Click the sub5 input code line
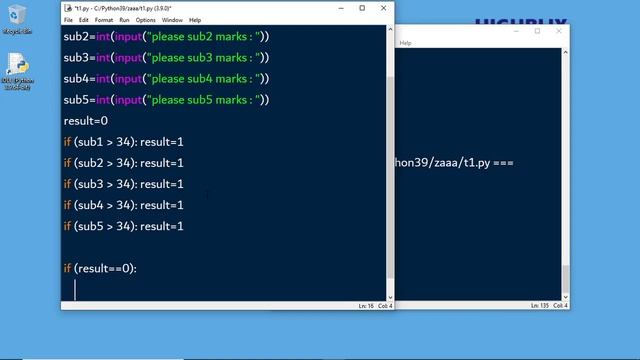Screen dimensions: 640x360 (x=167, y=100)
